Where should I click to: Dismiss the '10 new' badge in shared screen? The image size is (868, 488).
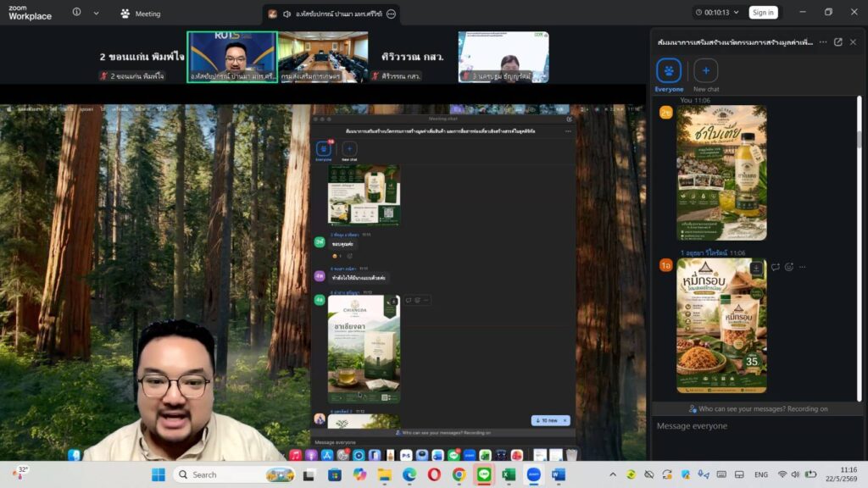(565, 420)
